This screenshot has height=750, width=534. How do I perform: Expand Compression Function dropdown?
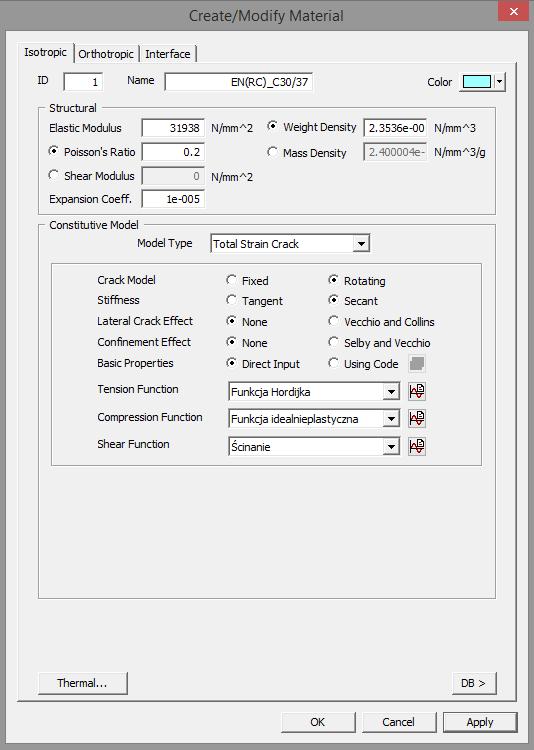[391, 419]
